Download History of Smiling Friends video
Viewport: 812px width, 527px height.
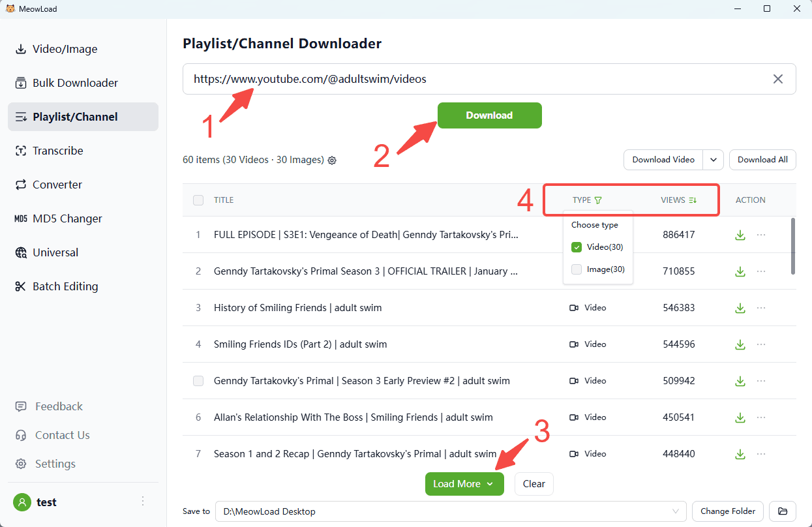tap(740, 308)
